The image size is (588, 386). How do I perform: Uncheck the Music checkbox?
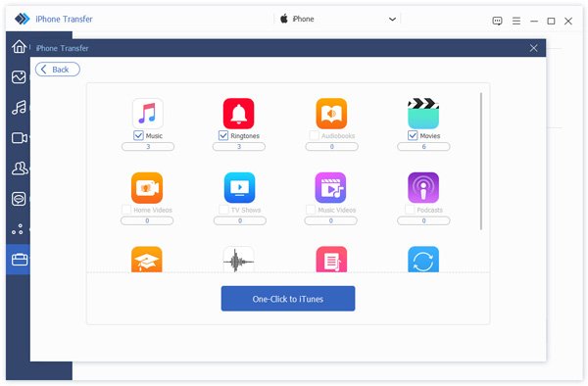tap(138, 135)
